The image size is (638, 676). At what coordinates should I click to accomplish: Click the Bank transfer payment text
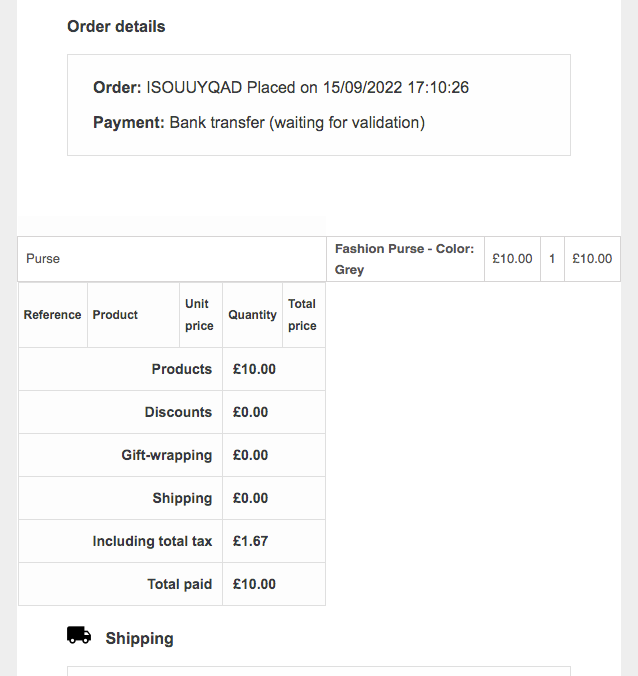[297, 123]
